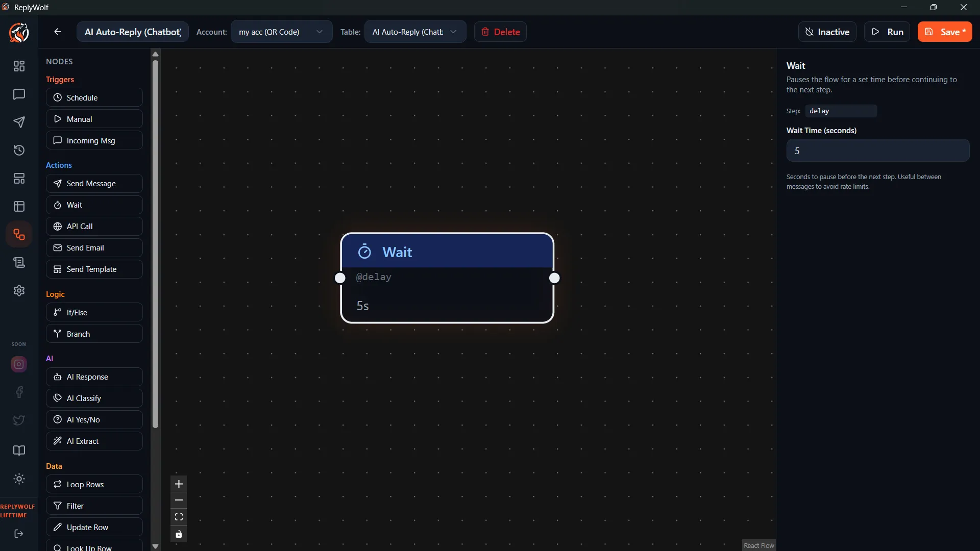Toggle workflow Inactive status
The height and width of the screenshot is (551, 980).
click(827, 32)
